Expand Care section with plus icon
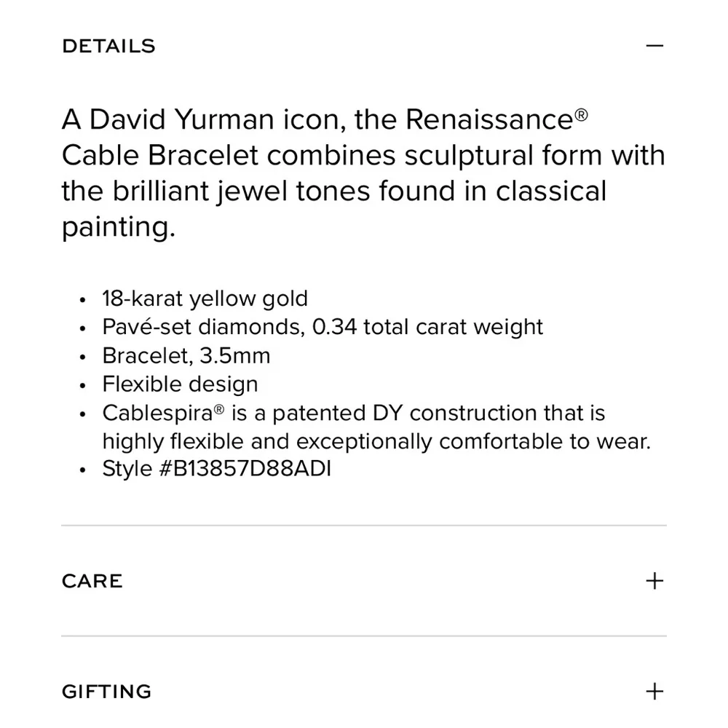 click(x=654, y=581)
